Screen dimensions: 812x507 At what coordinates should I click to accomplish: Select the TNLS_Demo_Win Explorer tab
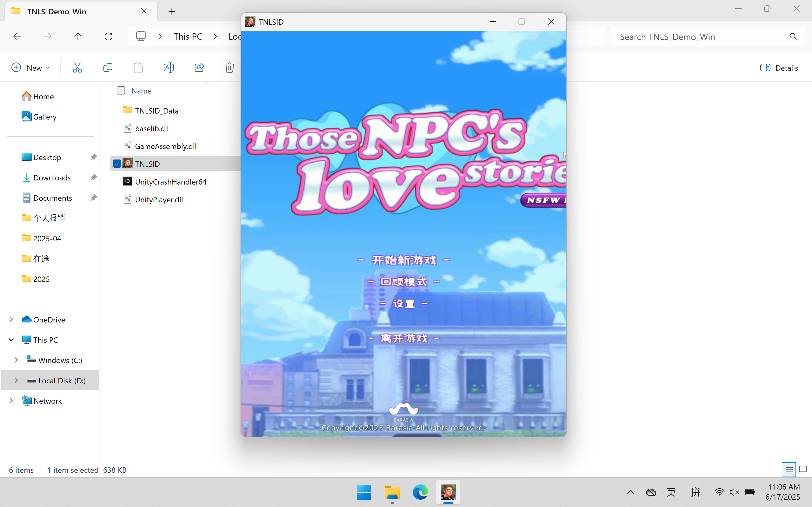81,11
